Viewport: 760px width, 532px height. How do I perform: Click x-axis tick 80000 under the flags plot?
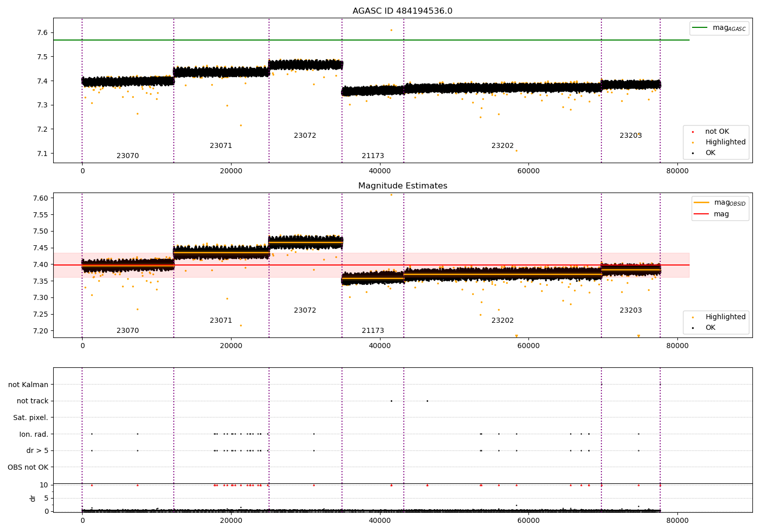point(677,520)
